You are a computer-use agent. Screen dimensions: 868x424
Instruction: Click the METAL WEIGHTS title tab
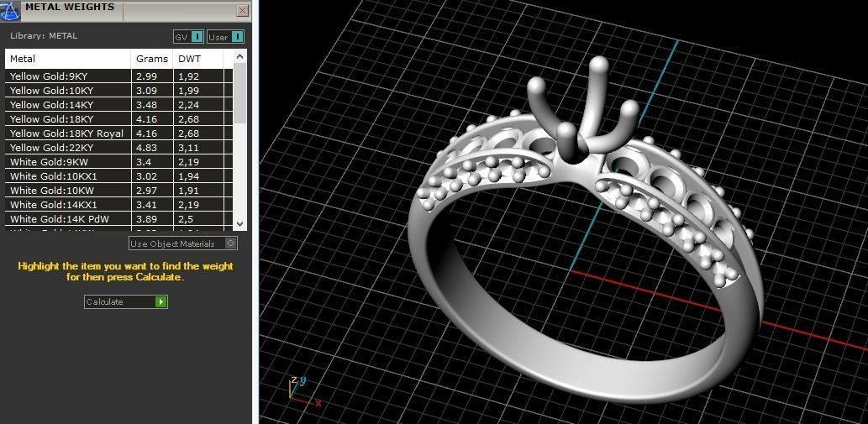coord(70,8)
